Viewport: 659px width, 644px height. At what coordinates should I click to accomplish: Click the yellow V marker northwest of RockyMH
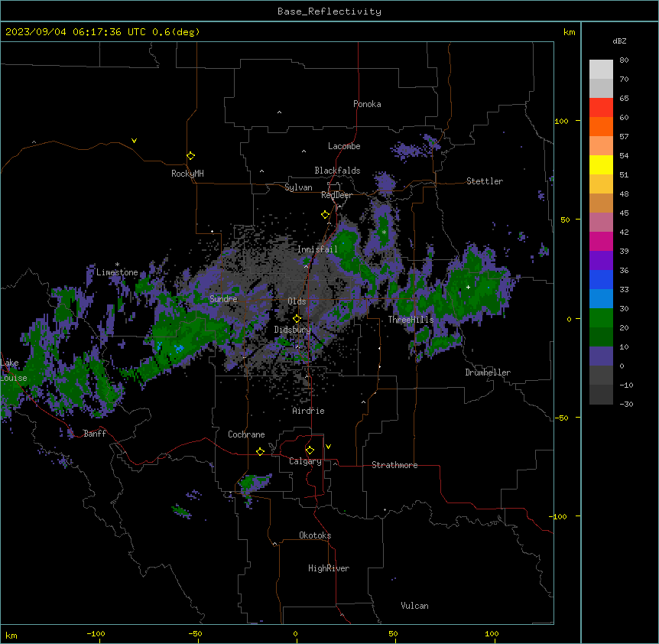point(134,141)
